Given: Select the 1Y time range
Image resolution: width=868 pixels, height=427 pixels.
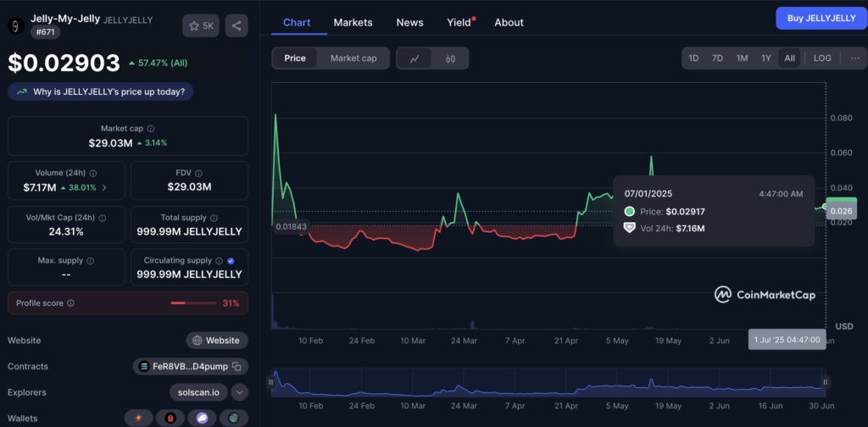Looking at the screenshot, I should tap(765, 58).
